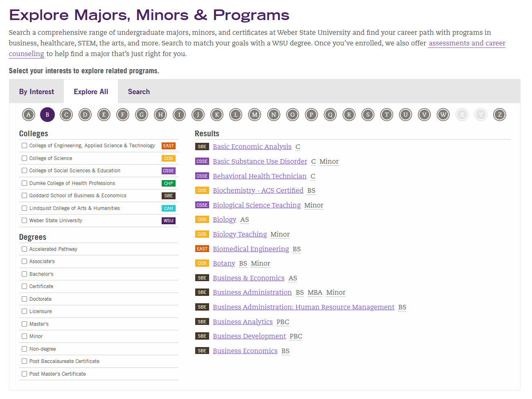532x399 pixels.
Task: Select the letter C filter circle
Action: pos(66,115)
